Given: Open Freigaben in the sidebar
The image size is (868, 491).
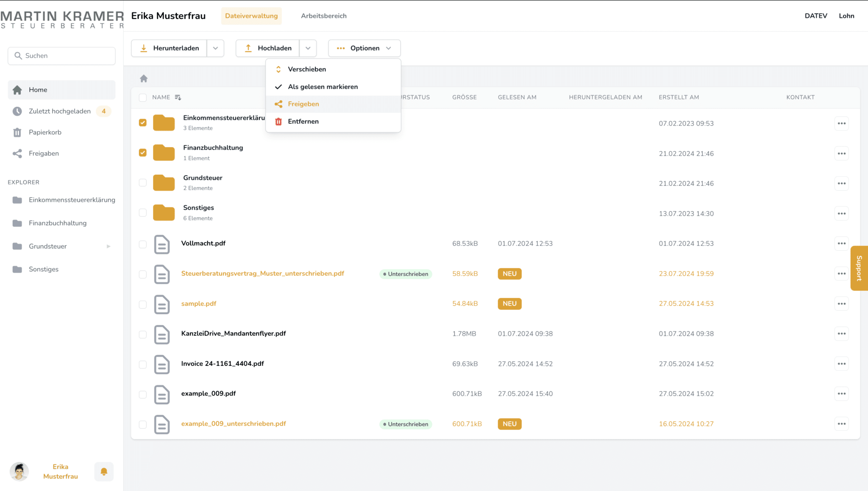Looking at the screenshot, I should click(x=61, y=153).
